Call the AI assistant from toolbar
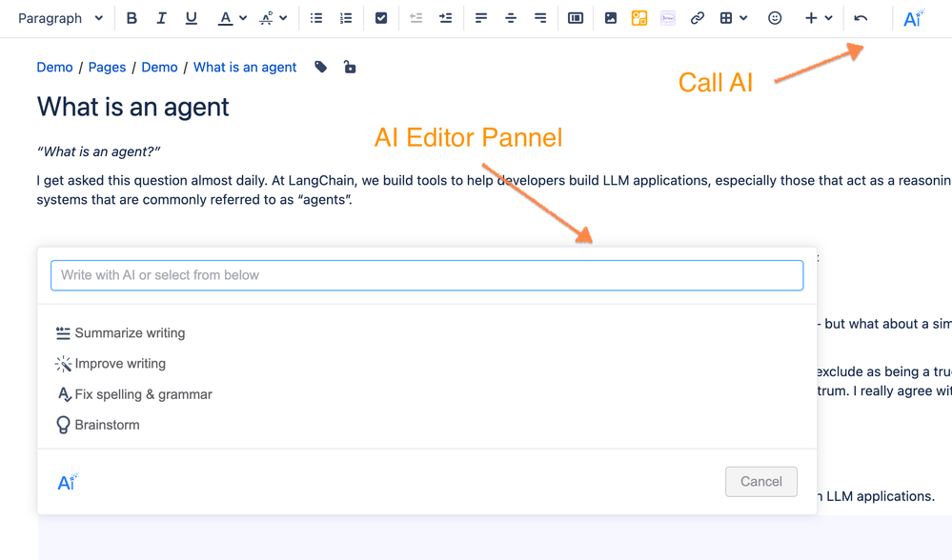The image size is (952, 560). (914, 18)
